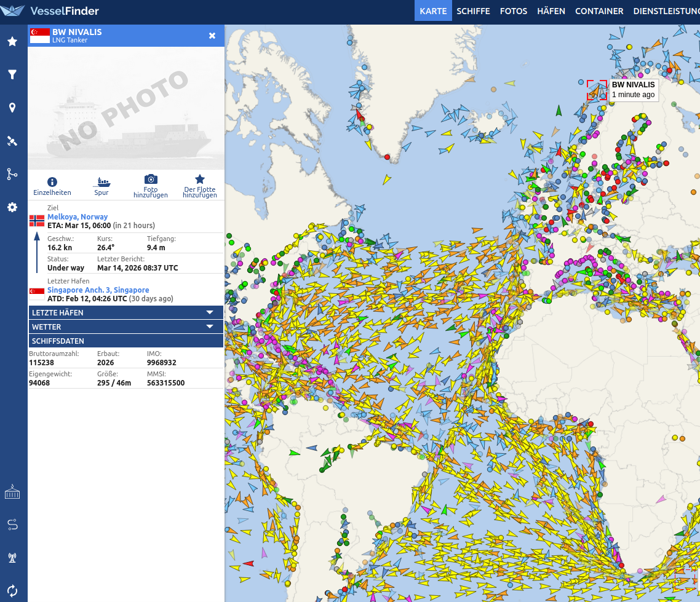
Task: Click the VesselFinder logo
Action: click(x=50, y=10)
